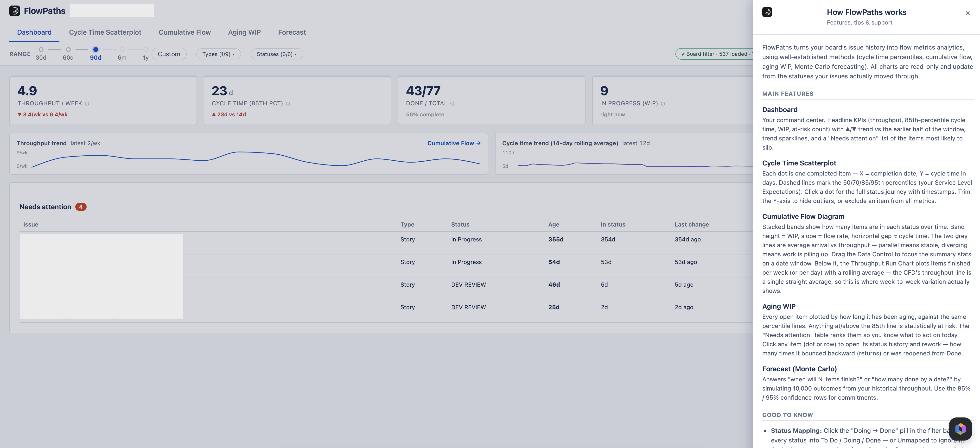
Task: Click the Custom range button
Action: point(169,54)
